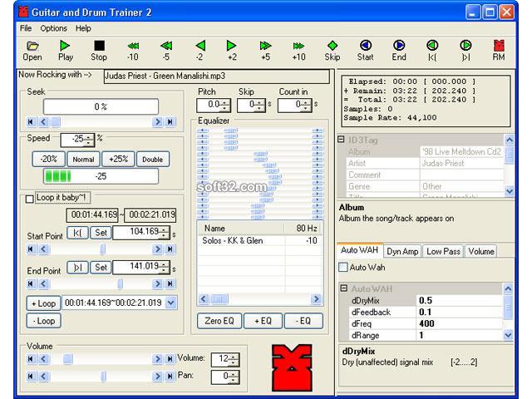Open a file with the Open icon
This screenshot has height=399, width=532.
point(32,51)
